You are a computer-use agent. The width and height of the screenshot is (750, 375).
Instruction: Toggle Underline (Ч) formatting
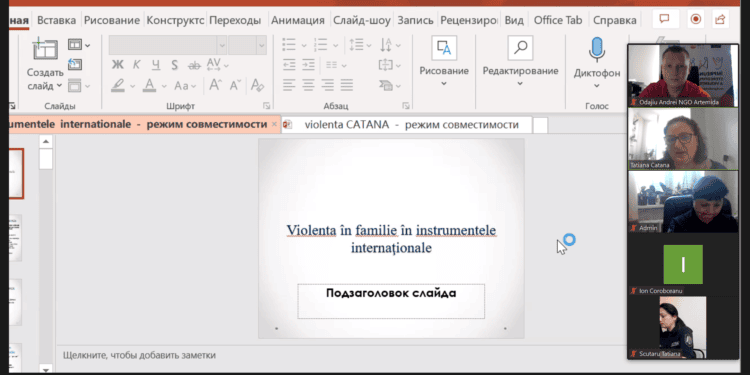pos(156,65)
